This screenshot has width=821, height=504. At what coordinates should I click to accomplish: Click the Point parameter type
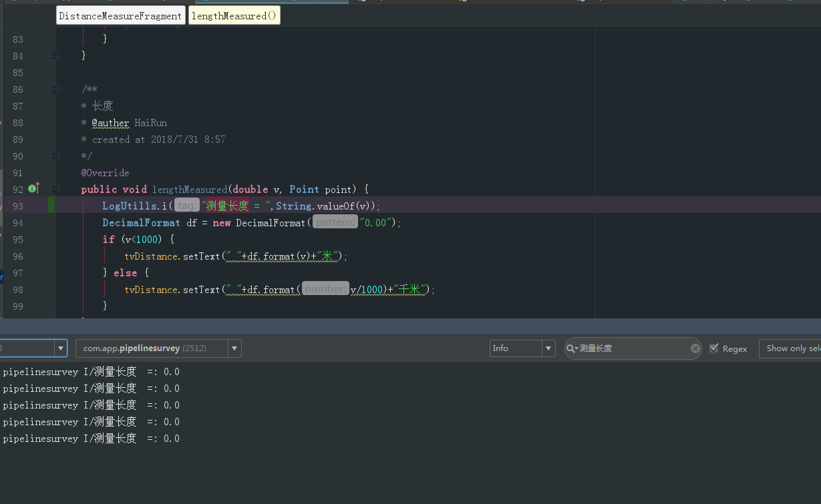pyautogui.click(x=304, y=190)
